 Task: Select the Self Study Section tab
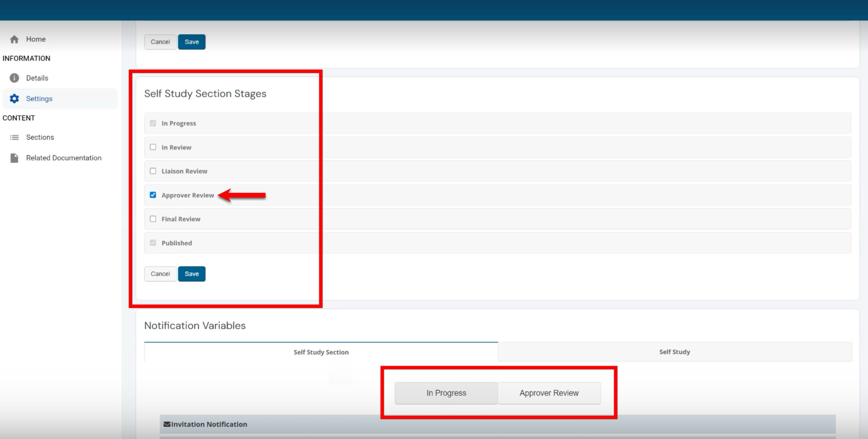click(x=321, y=352)
